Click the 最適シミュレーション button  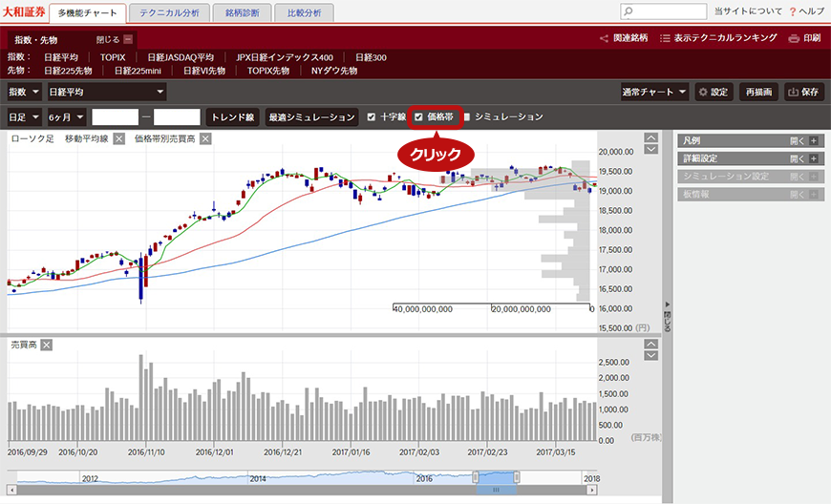311,117
